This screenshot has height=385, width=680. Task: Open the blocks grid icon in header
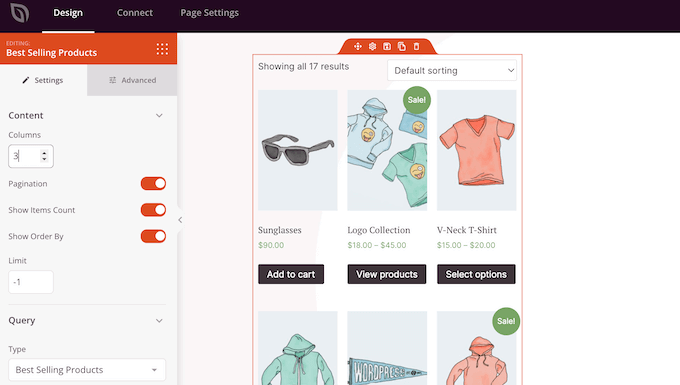click(x=162, y=49)
